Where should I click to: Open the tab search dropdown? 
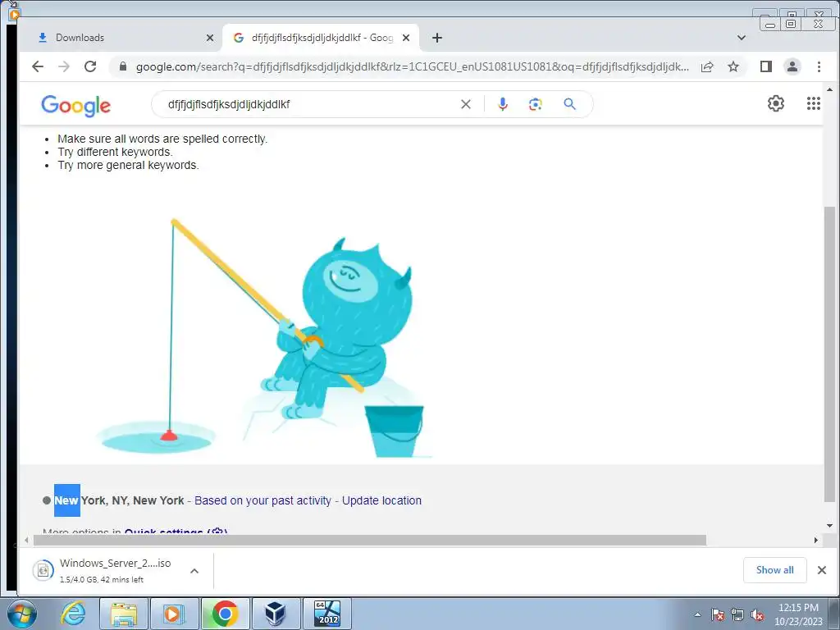coord(742,38)
